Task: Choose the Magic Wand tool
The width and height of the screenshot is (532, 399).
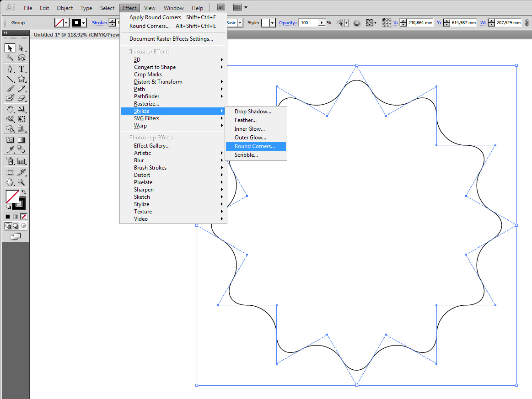Action: (10, 58)
